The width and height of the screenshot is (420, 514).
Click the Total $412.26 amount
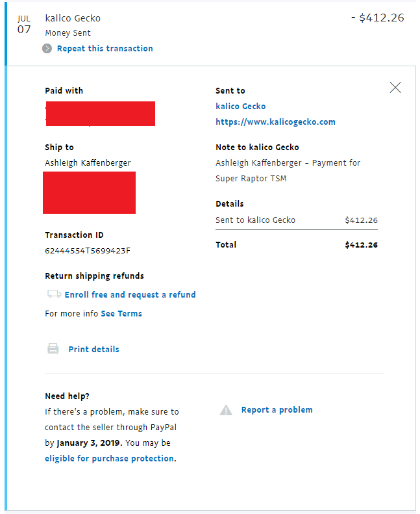[x=361, y=245]
